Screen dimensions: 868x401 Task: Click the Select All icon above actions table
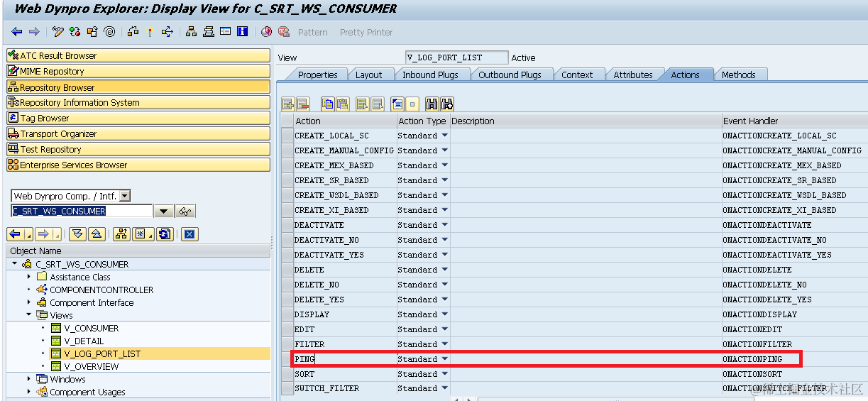coord(362,104)
